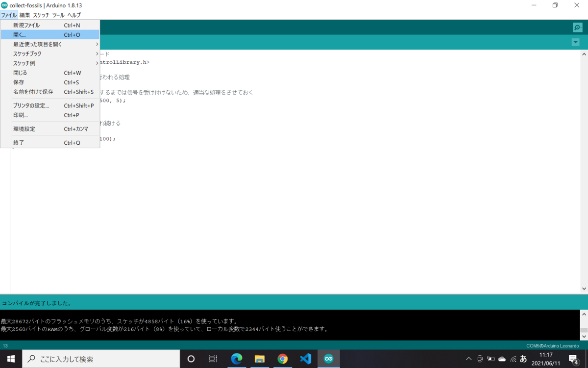Screen dimensions: 588x368
Task: Select 新規ファイル menu entry
Action: tap(50, 25)
